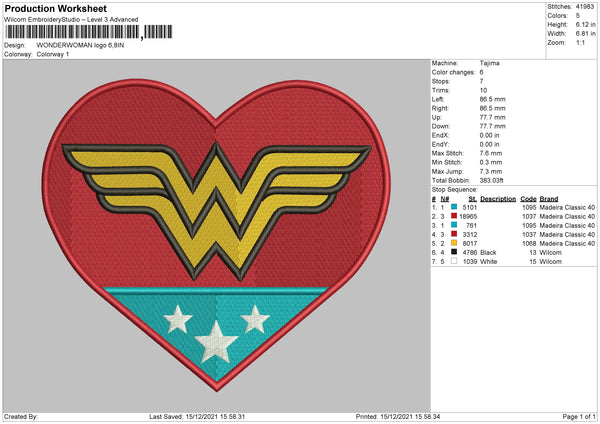This screenshot has width=600, height=424.
Task: Click the Zoom value 1:1
Action: [x=580, y=43]
